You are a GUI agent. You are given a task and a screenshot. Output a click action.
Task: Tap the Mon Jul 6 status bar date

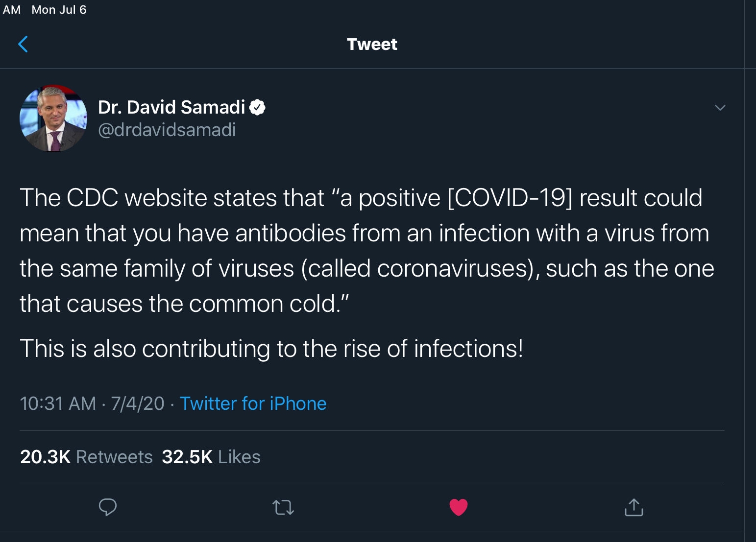(59, 10)
